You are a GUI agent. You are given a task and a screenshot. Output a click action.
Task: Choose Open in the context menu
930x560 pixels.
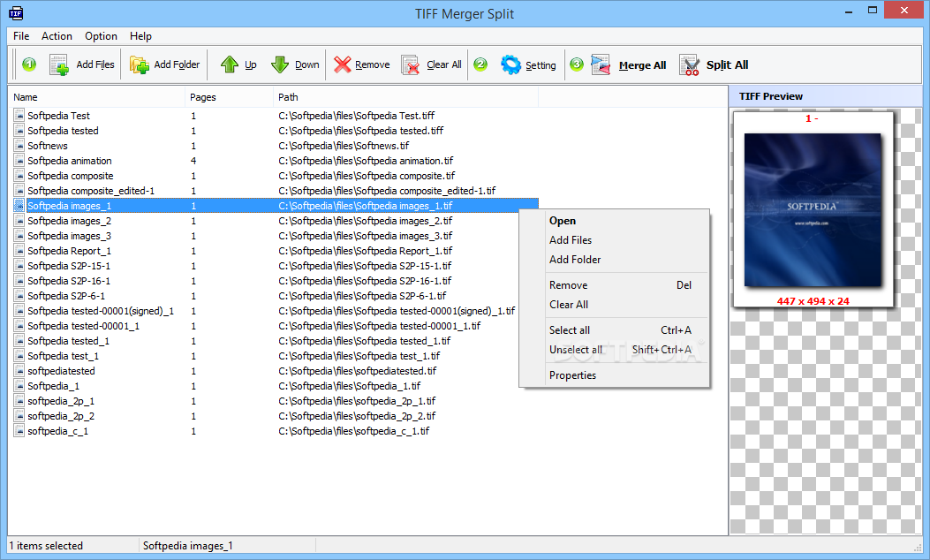click(x=615, y=221)
